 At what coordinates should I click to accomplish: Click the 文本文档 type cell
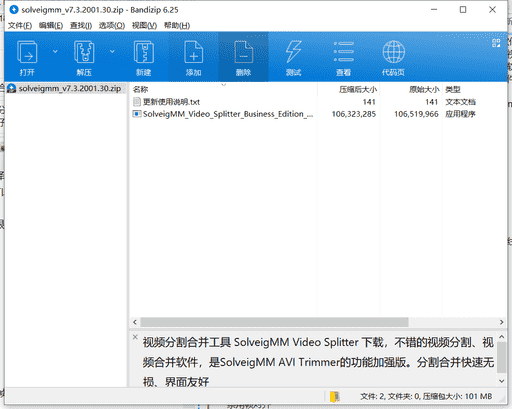460,102
